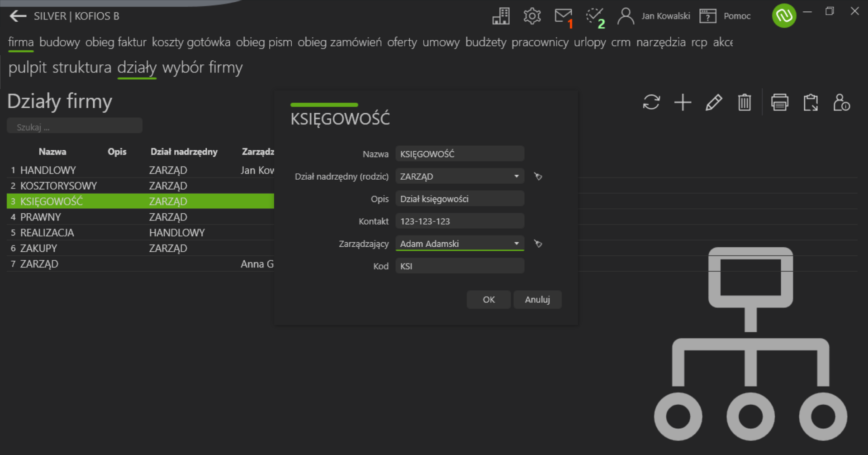This screenshot has width=868, height=455.
Task: Select the ZARZĄD row number 7
Action: [x=140, y=264]
